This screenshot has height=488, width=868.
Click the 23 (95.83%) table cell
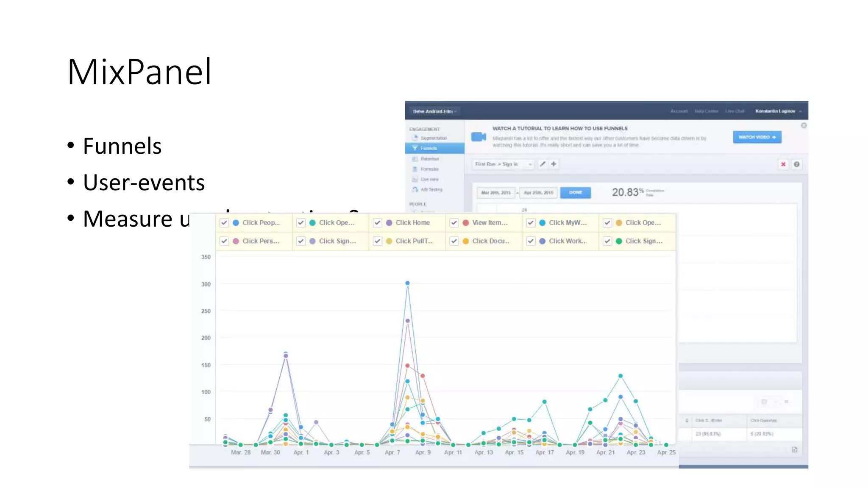[x=708, y=434]
